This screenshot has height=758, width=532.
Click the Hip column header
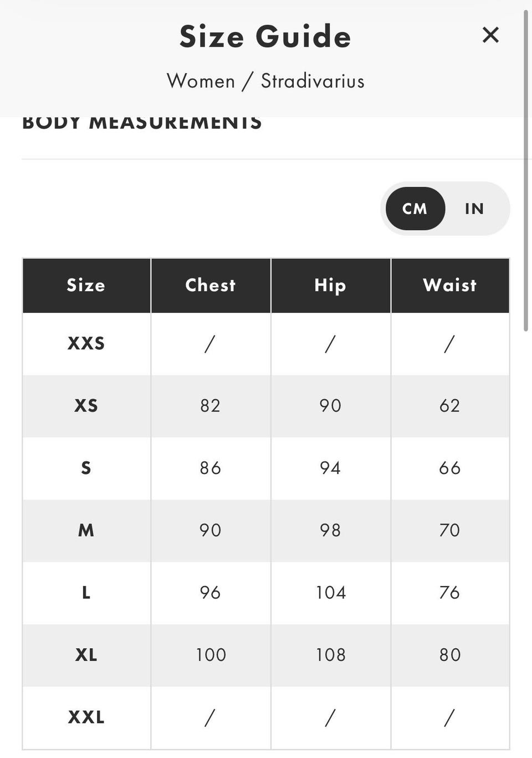[330, 285]
